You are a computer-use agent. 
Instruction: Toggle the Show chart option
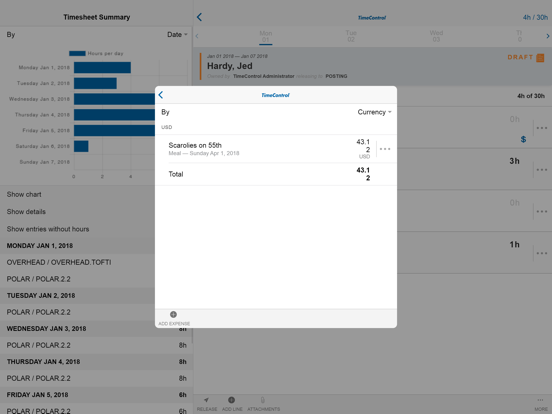point(24,194)
